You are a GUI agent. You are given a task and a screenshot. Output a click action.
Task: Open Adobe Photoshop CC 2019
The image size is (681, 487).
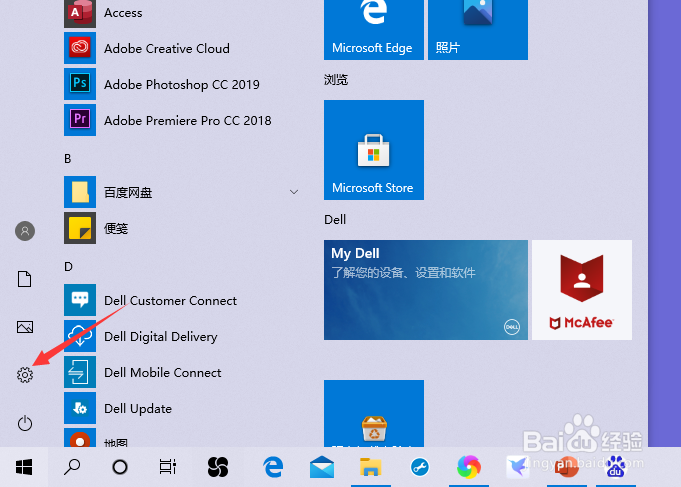[182, 84]
